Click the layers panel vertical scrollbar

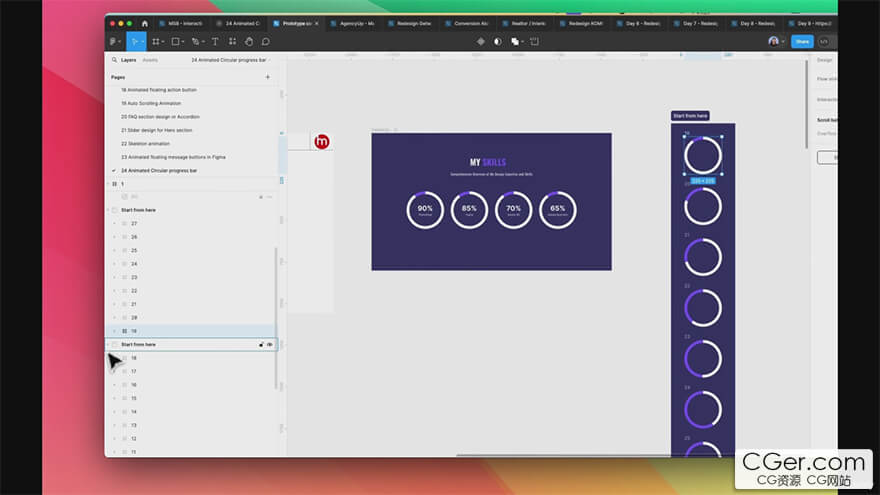[x=276, y=318]
